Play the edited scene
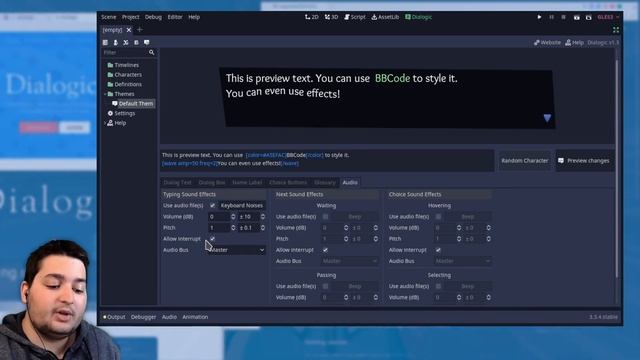This screenshot has height=360, width=640. click(576, 17)
